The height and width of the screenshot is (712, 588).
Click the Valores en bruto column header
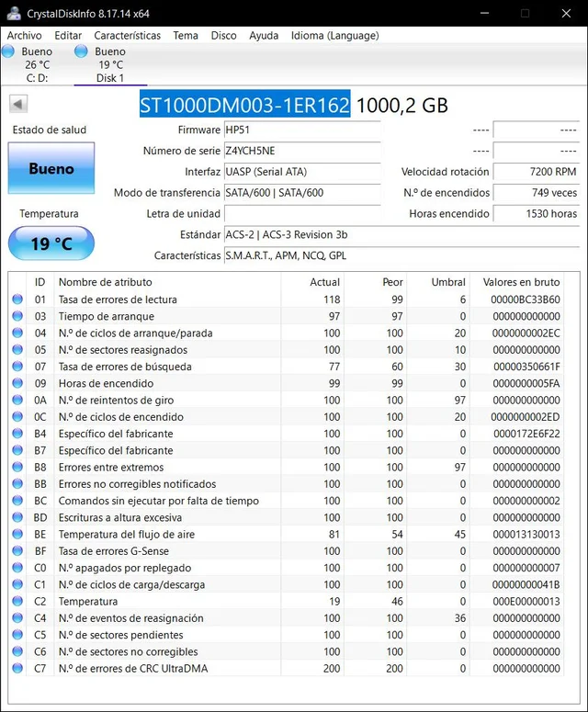[517, 282]
